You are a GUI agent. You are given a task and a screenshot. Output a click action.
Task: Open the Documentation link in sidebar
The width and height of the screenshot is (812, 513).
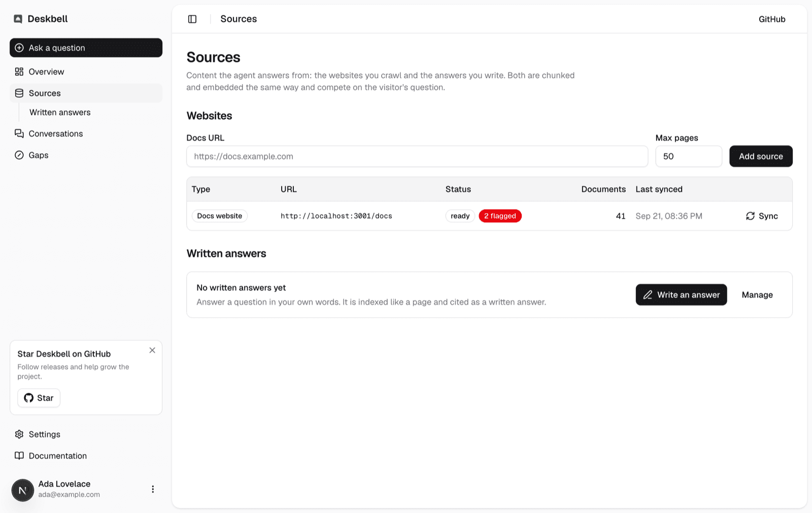tap(86, 456)
